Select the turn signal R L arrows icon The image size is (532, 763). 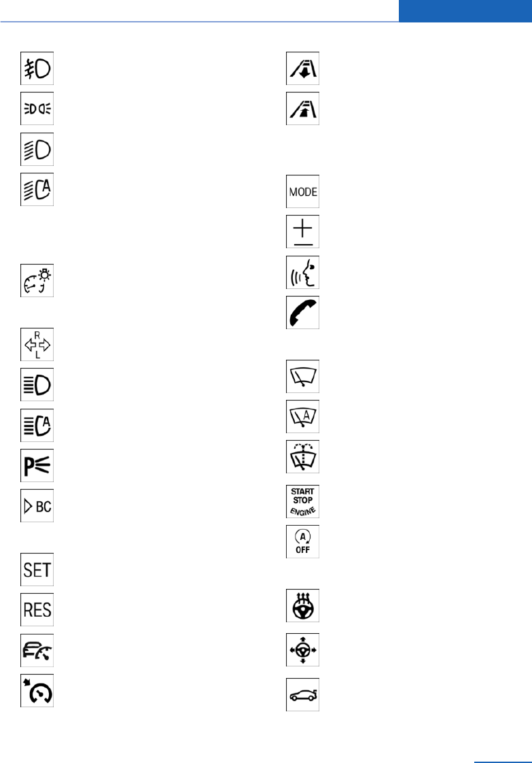(37, 345)
